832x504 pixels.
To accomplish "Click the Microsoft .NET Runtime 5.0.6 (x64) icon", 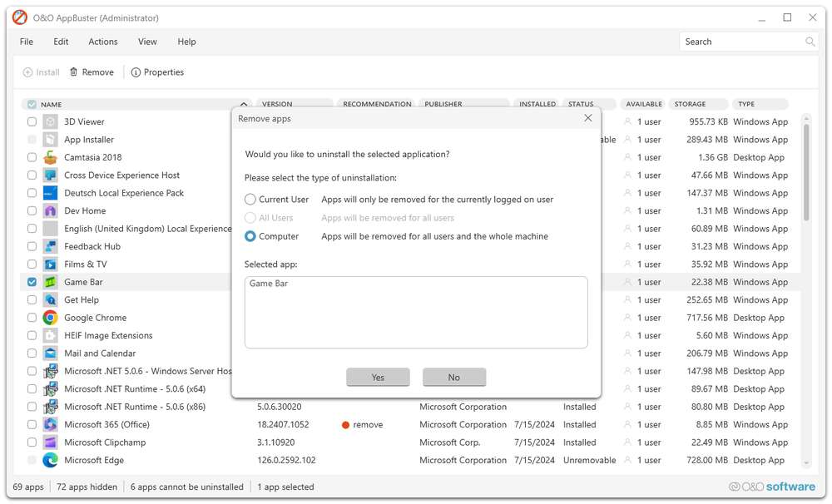I will 51,389.
